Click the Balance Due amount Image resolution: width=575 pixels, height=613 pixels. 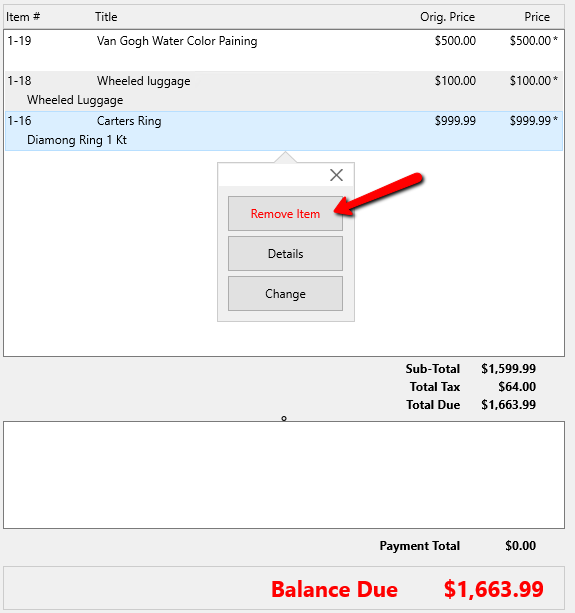pos(494,589)
